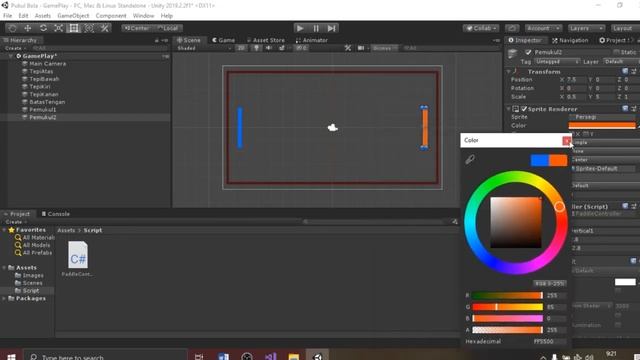Open the Assets menu
Viewport: 640px width, 360px height.
click(x=42, y=16)
